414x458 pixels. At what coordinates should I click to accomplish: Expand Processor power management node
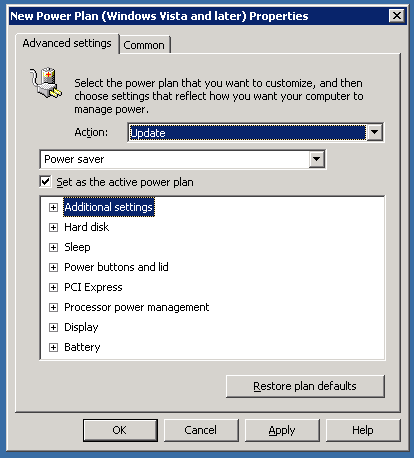[x=53, y=307]
